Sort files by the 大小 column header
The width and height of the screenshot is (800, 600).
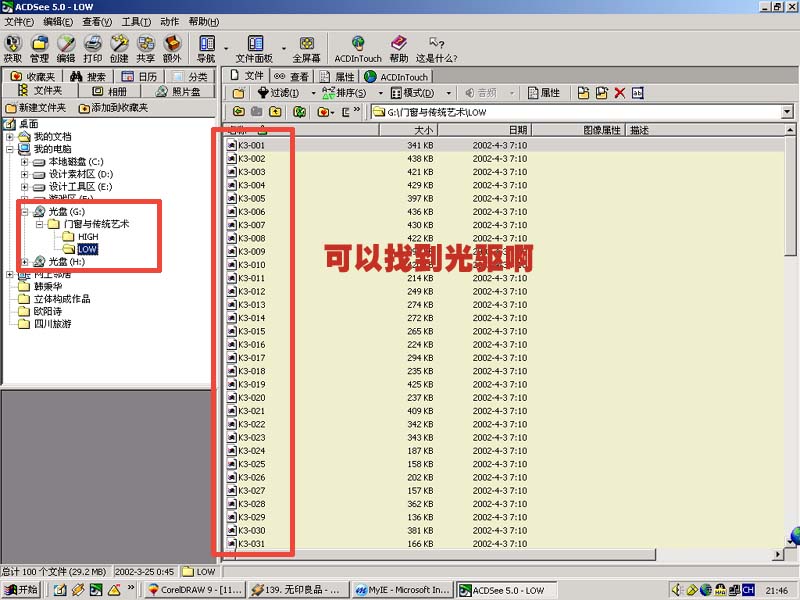(x=408, y=130)
